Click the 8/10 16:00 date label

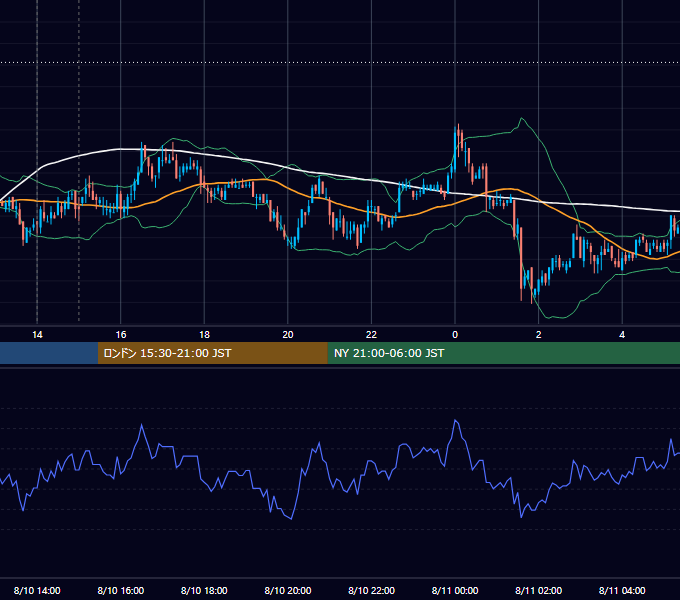[x=121, y=590]
